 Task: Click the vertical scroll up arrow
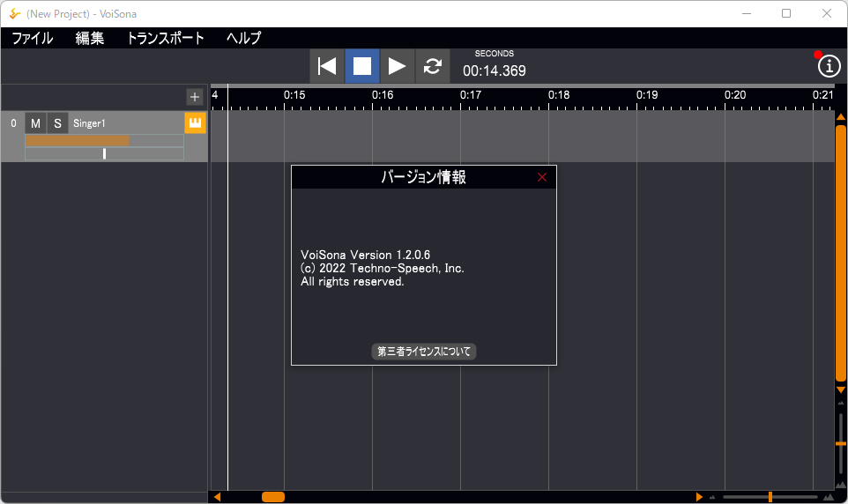[840, 117]
